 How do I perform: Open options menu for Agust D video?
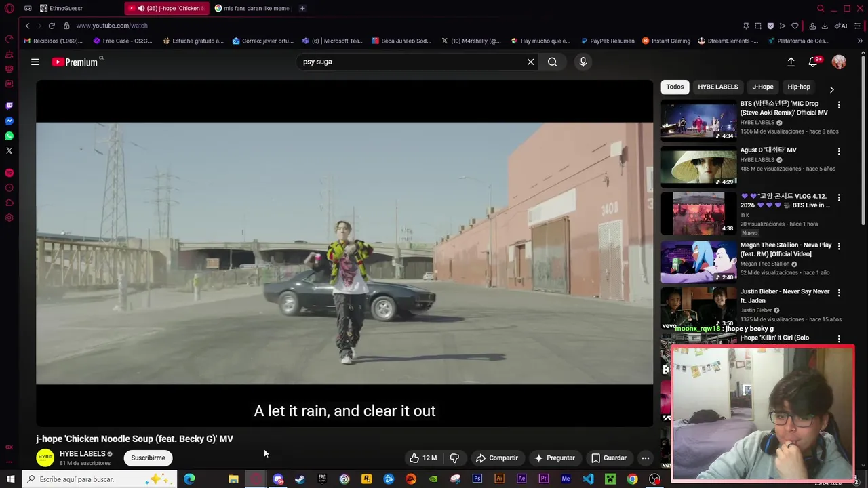point(839,151)
